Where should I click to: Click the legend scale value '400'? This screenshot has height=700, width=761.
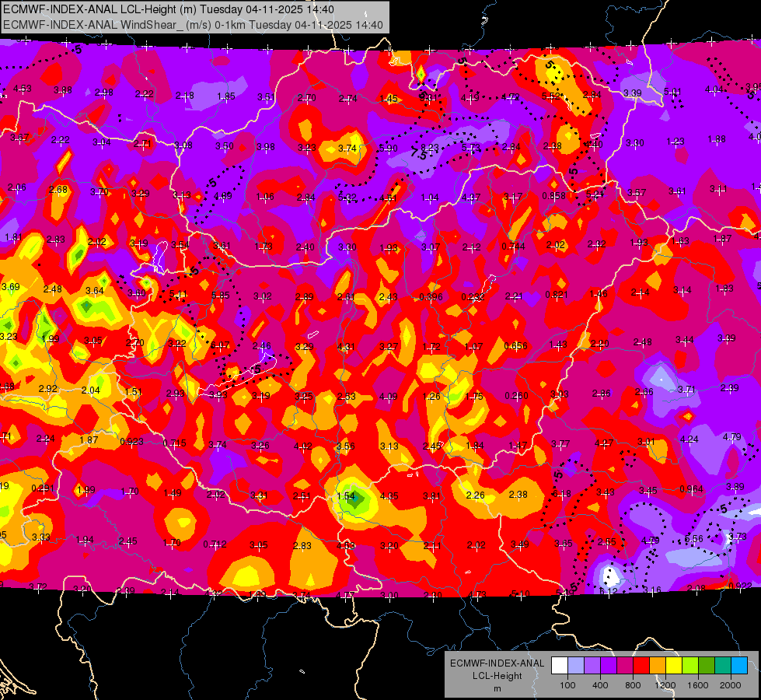point(600,685)
